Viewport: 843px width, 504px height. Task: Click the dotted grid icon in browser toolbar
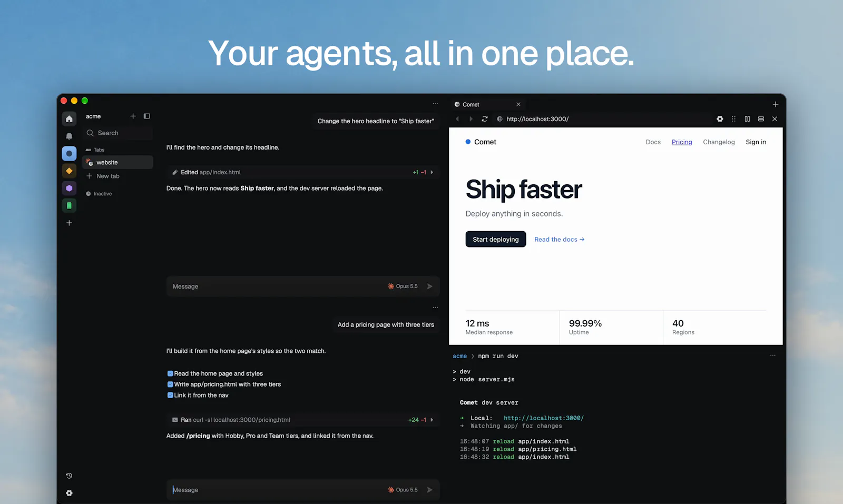pyautogui.click(x=733, y=119)
